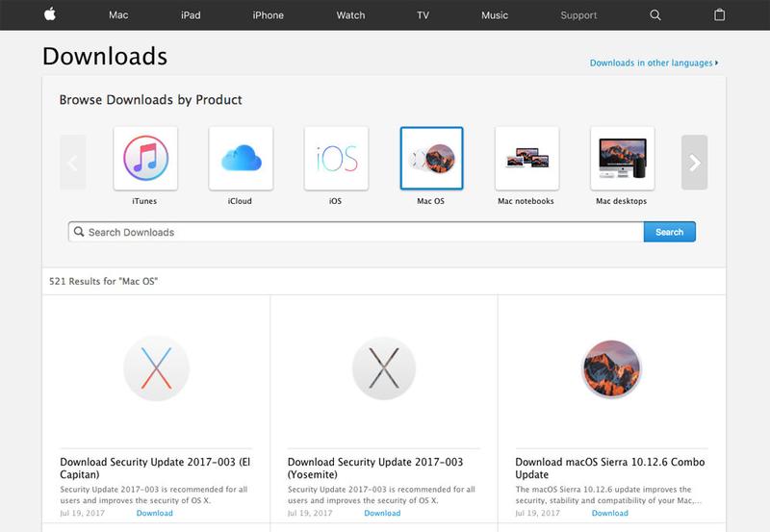770x532 pixels.
Task: Focus the Search Downloads input field
Action: [356, 232]
